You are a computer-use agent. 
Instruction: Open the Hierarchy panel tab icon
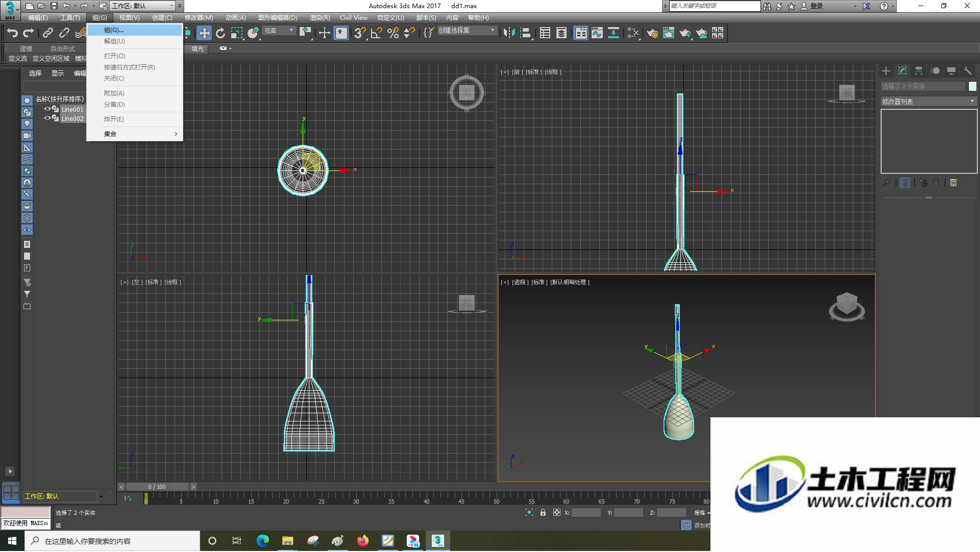pos(919,71)
